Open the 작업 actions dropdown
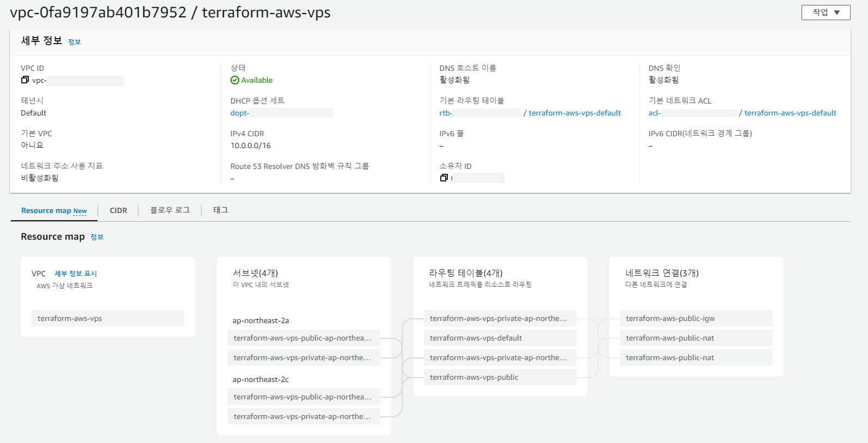 (x=825, y=13)
